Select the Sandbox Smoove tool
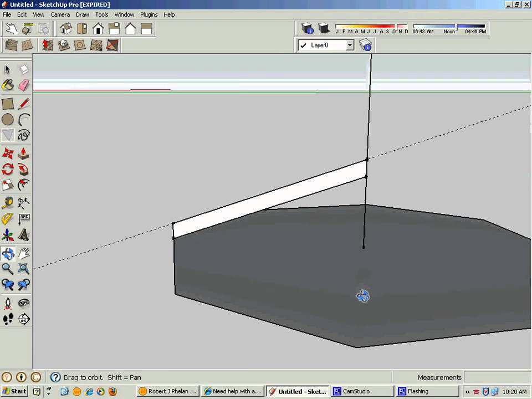Viewport: 532px width, 399px height. (x=48, y=45)
